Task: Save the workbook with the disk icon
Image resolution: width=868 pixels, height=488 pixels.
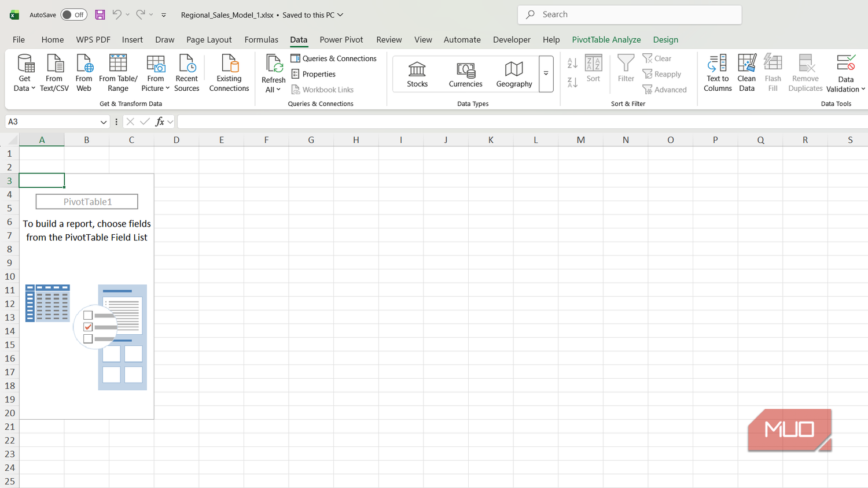Action: (100, 14)
